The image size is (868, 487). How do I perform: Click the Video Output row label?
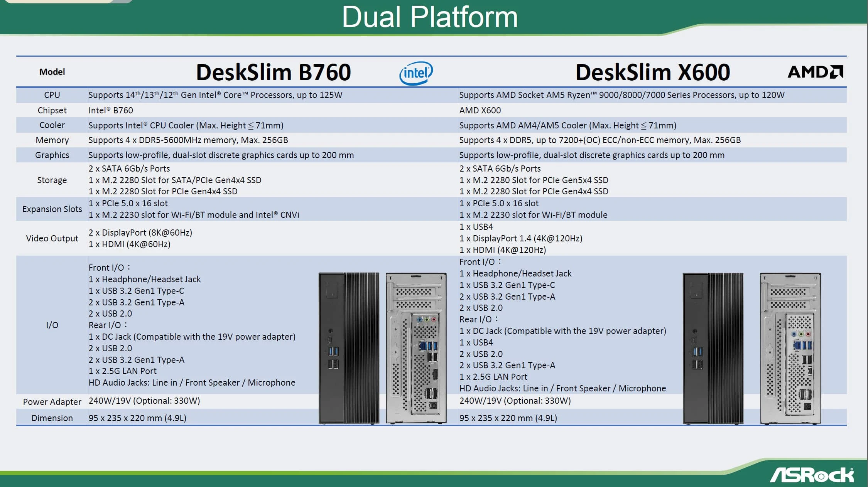pos(52,238)
